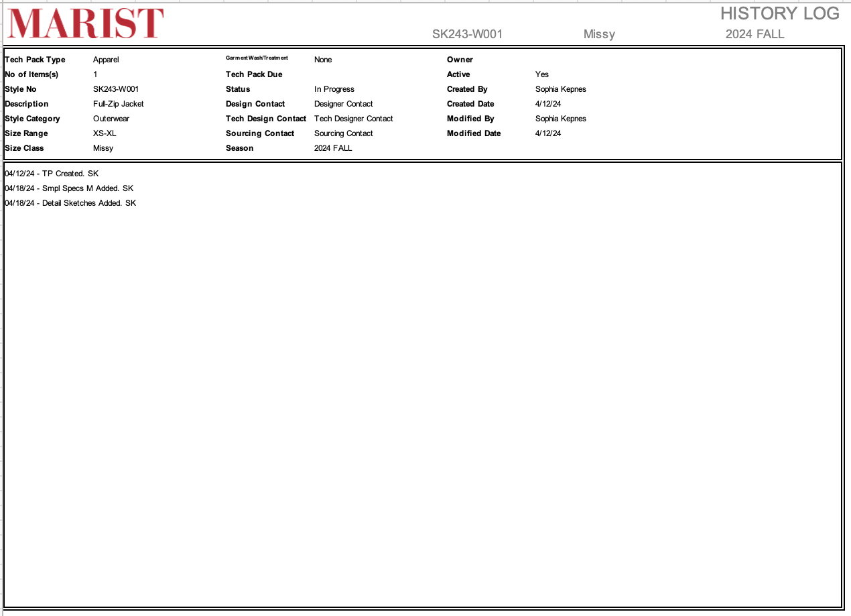Click the header style number SK243-W001
This screenshot has height=616, width=851.
click(468, 34)
